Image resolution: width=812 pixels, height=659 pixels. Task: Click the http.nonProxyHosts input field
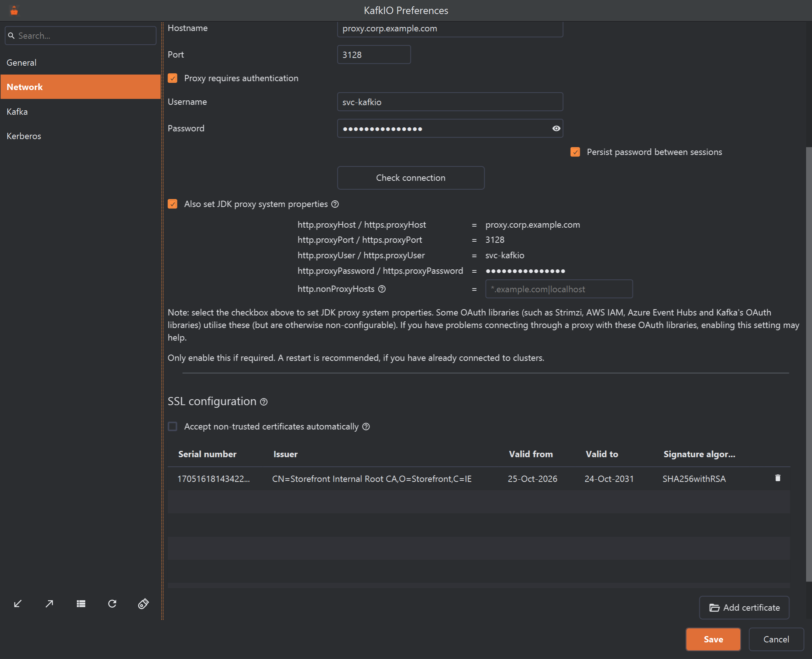[559, 289]
